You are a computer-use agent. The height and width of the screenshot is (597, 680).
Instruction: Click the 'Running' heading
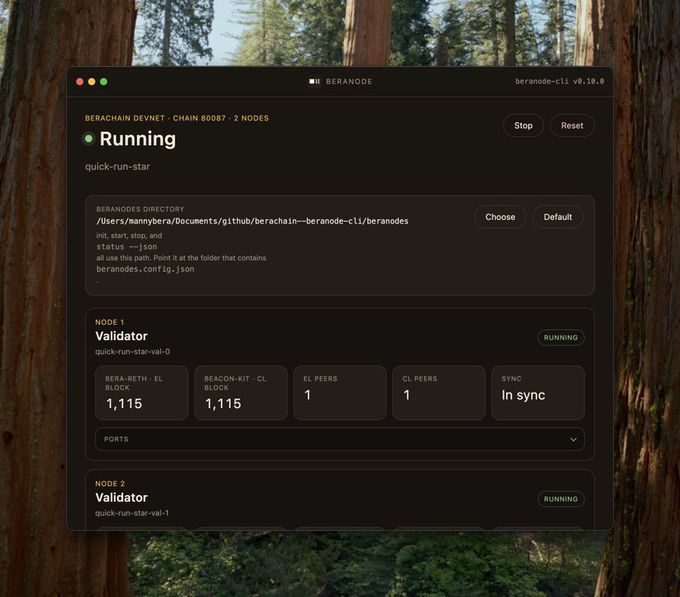point(138,139)
